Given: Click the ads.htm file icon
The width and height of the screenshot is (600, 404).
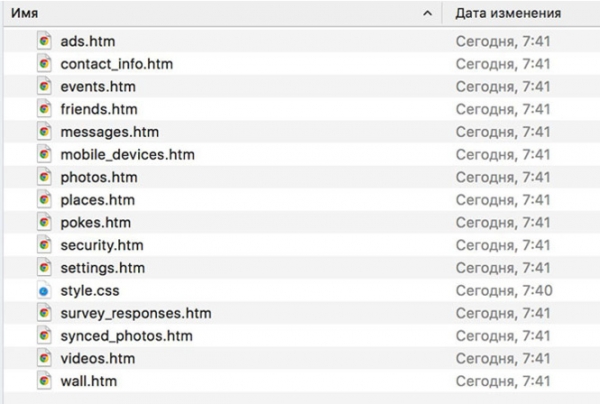Looking at the screenshot, I should coord(44,41).
